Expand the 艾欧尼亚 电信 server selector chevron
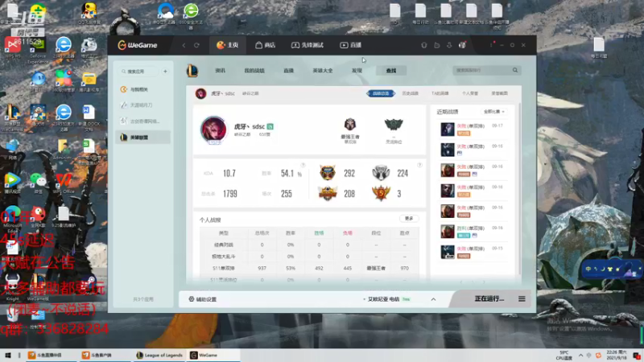The height and width of the screenshot is (362, 644). coord(433,299)
